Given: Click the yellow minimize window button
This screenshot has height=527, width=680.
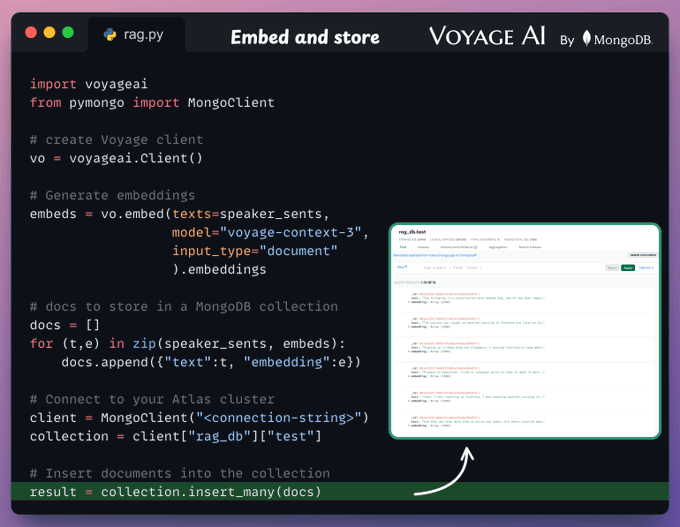Looking at the screenshot, I should coord(49,32).
